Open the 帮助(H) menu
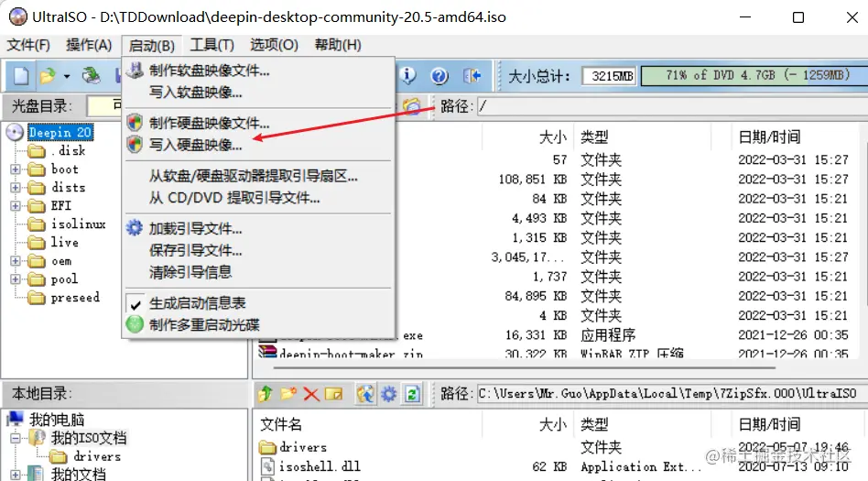Screen dimensions: 868x481 (x=338, y=45)
